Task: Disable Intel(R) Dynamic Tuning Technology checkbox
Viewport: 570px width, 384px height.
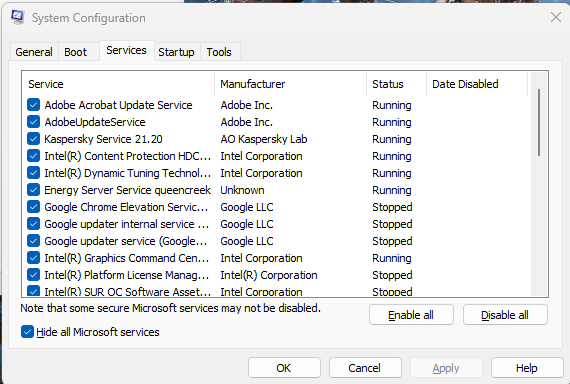Action: click(33, 173)
